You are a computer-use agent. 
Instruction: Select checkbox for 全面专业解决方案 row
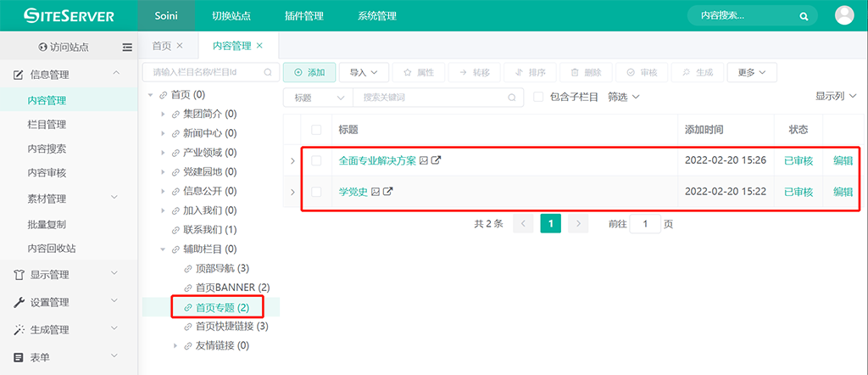pos(316,160)
